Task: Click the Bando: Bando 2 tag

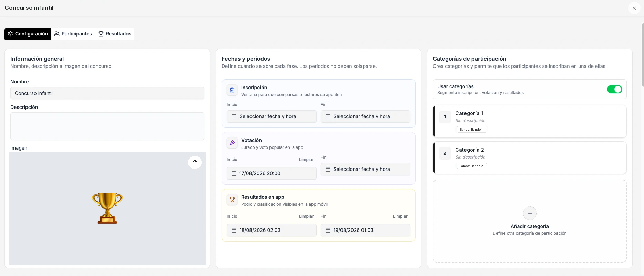Action: (x=471, y=166)
